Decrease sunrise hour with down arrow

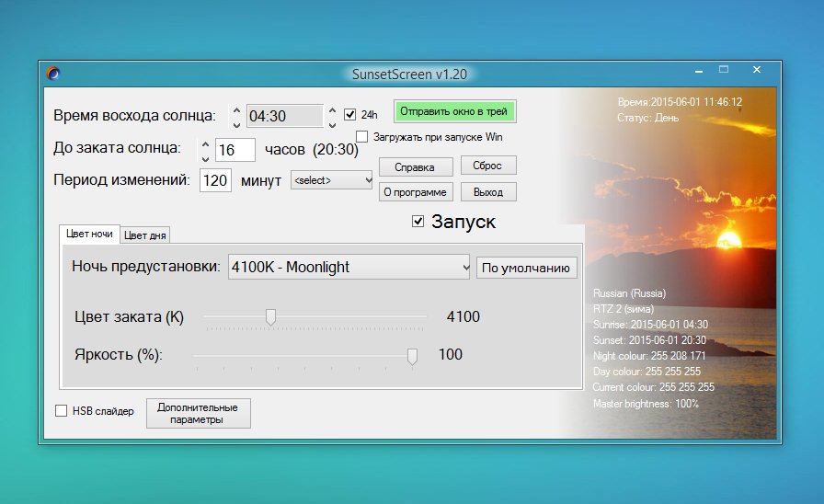pos(236,124)
